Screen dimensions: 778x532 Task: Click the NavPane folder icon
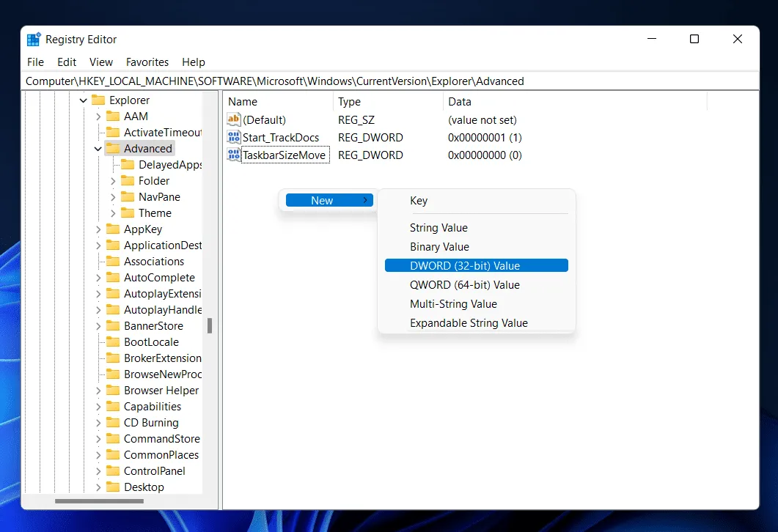point(128,197)
